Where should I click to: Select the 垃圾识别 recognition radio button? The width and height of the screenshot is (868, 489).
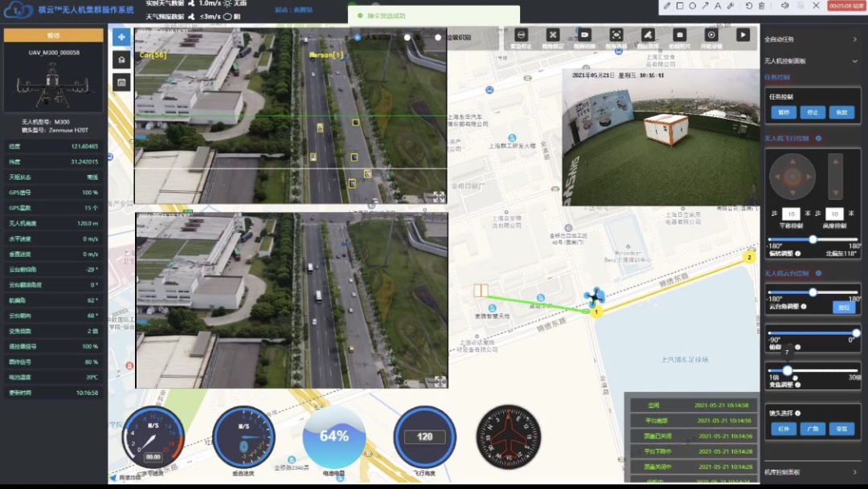coord(438,38)
